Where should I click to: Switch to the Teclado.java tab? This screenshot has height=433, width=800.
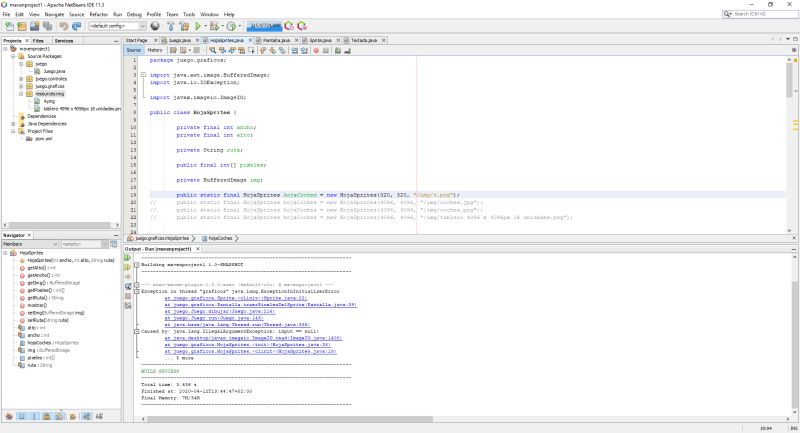[364, 40]
